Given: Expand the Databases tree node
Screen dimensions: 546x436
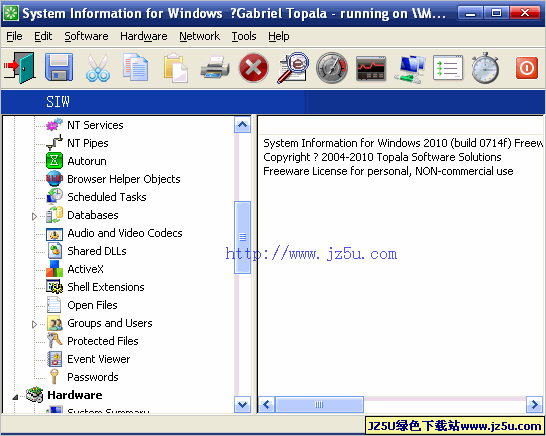Looking at the screenshot, I should [x=34, y=216].
